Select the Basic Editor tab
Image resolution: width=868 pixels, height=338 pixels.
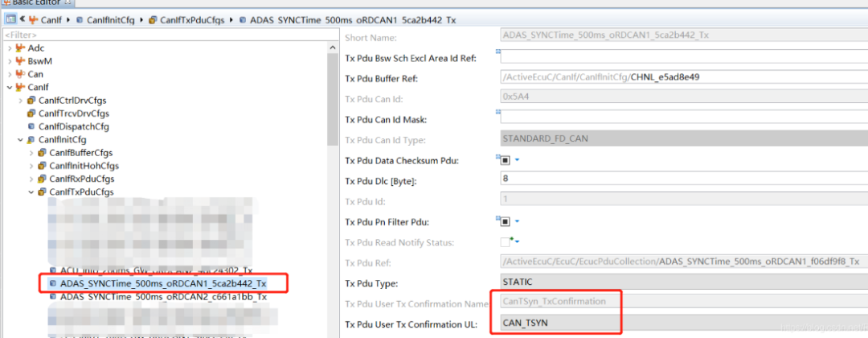tap(38, 2)
